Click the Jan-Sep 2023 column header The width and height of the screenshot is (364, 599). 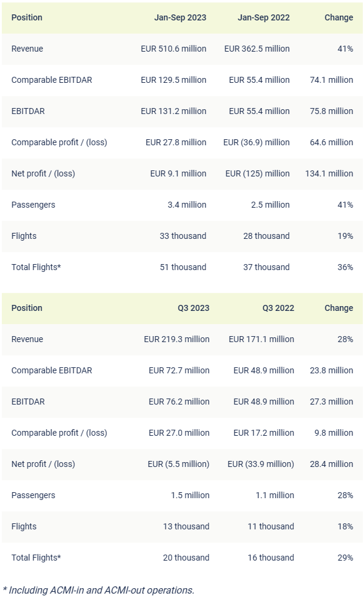click(x=180, y=17)
